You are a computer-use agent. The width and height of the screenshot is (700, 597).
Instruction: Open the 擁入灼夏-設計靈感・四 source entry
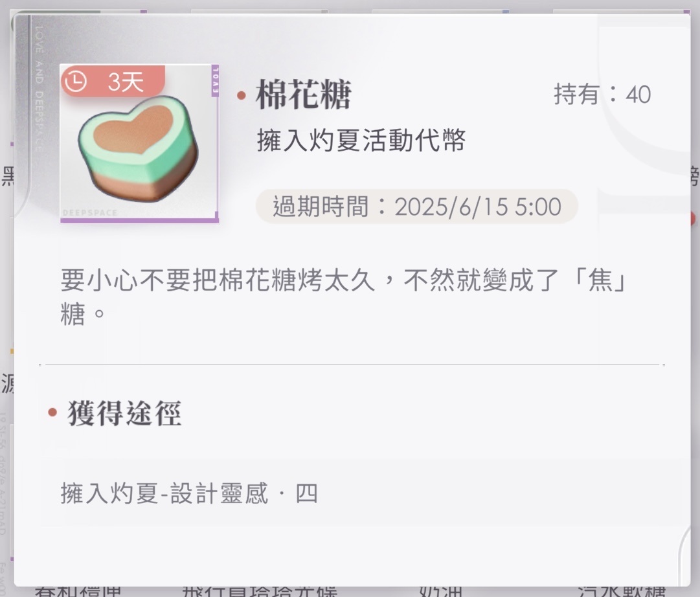click(365, 493)
